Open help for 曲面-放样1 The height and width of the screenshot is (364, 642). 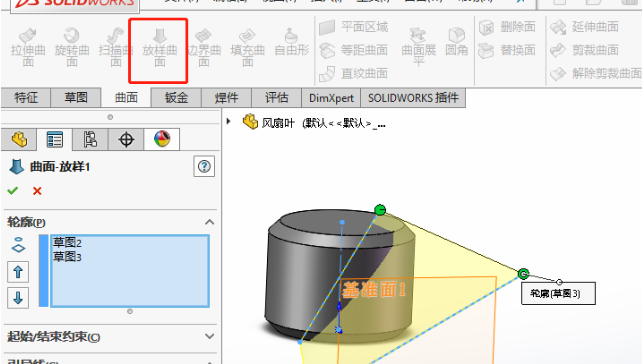(x=204, y=166)
